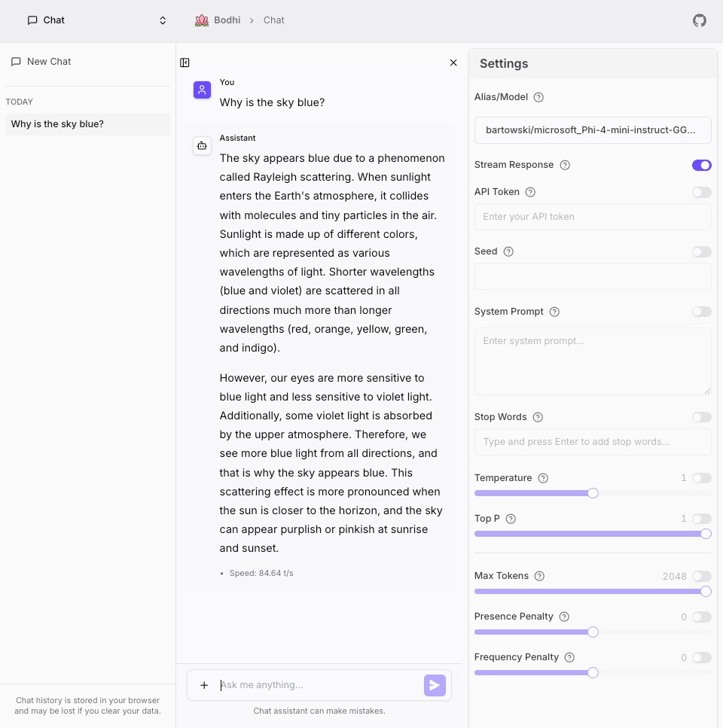This screenshot has height=728, width=723.
Task: Click the assistant bot avatar icon
Action: coord(202,145)
